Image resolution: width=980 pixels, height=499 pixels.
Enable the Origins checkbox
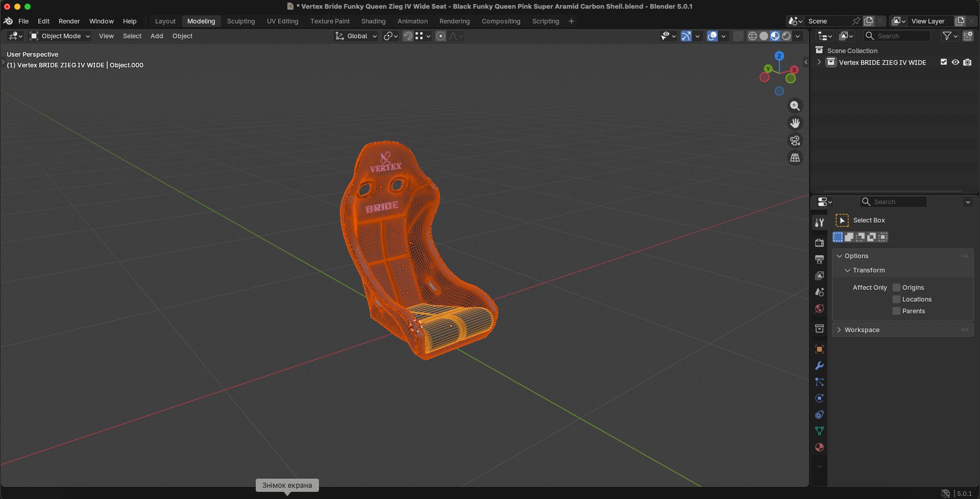tap(896, 288)
